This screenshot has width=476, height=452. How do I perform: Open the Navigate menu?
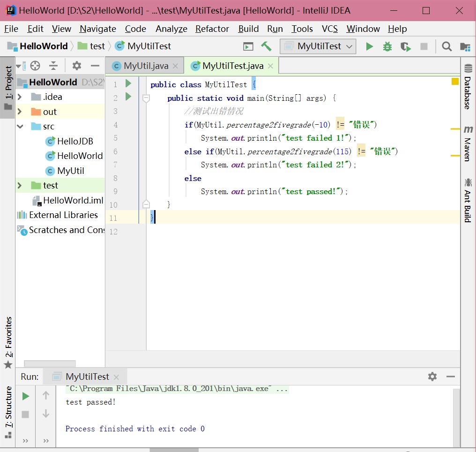[x=98, y=29]
